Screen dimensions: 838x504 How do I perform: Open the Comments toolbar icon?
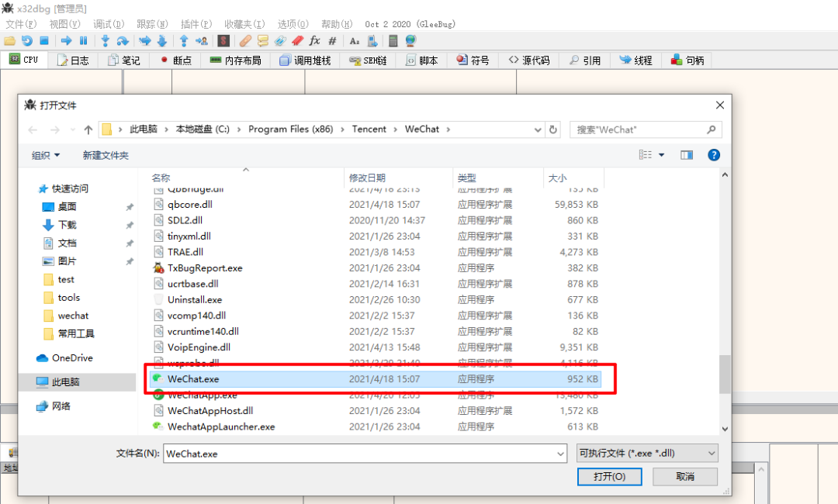(263, 40)
